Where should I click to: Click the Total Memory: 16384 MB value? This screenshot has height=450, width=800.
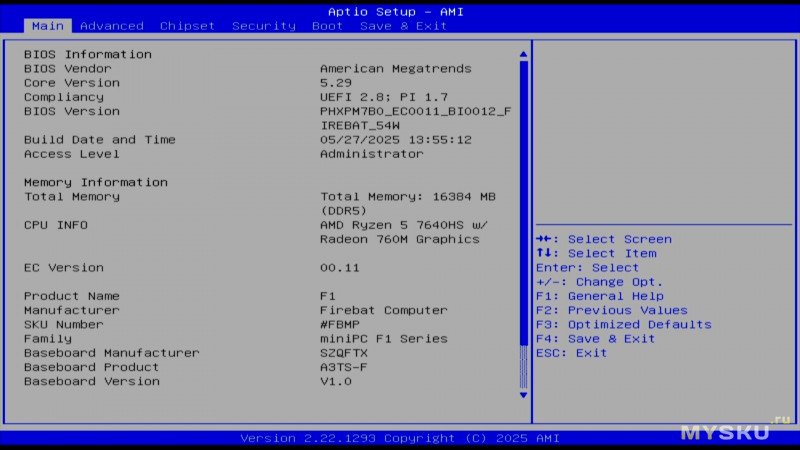tap(408, 196)
